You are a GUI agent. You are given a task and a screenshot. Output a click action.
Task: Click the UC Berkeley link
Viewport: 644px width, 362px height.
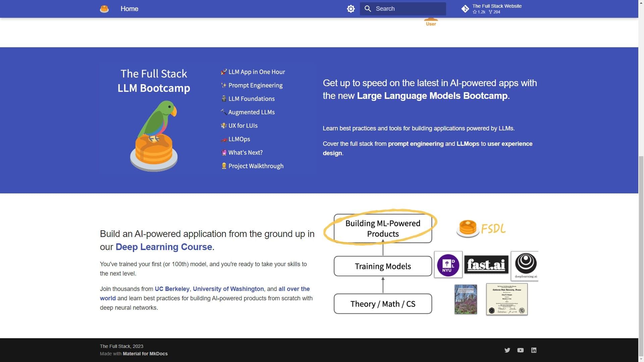[x=172, y=289]
